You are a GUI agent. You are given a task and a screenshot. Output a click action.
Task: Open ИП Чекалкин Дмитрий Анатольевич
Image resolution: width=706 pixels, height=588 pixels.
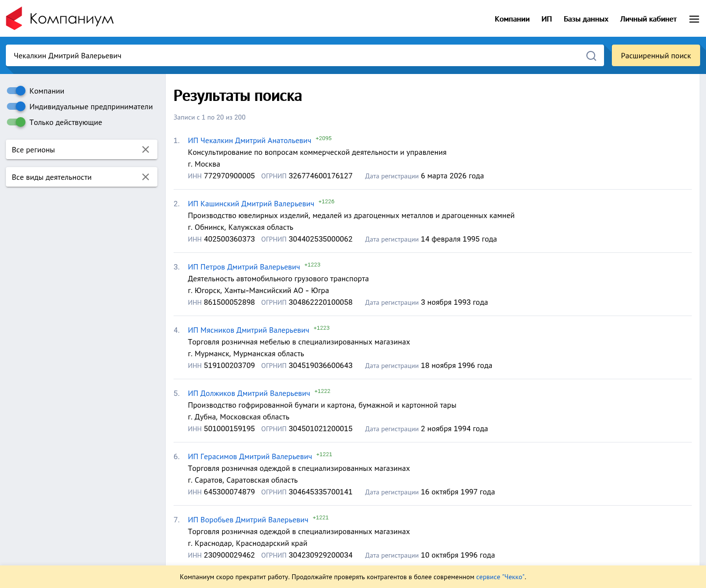click(x=250, y=141)
